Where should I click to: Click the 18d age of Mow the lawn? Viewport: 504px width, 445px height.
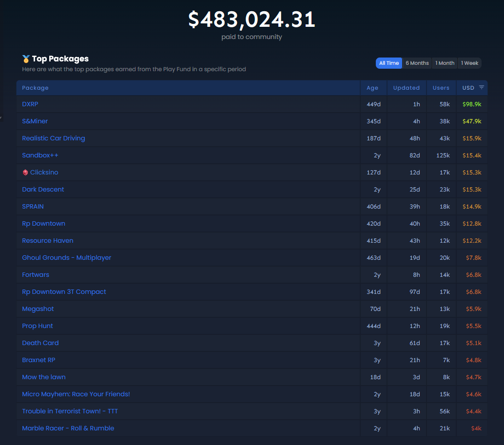coord(375,377)
